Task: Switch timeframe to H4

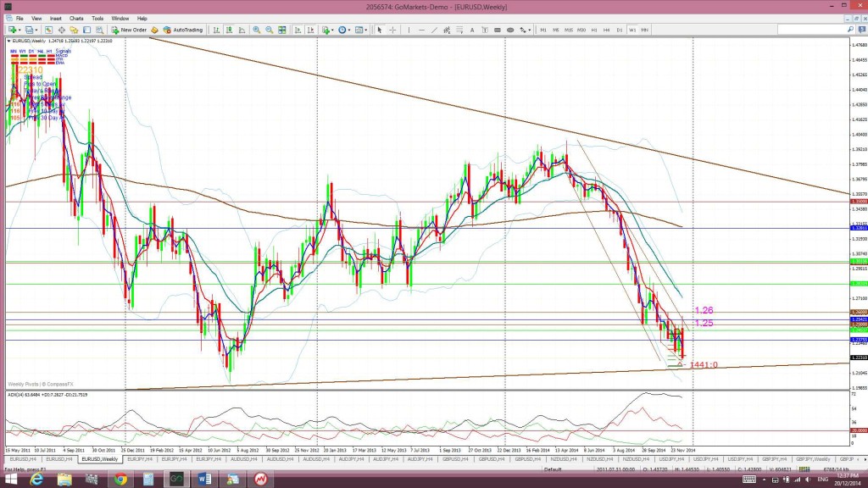Action: (x=607, y=30)
